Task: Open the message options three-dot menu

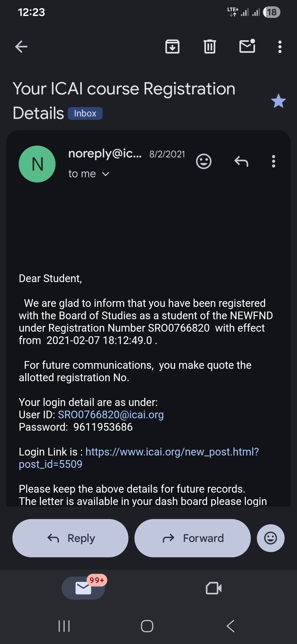Action: (x=273, y=161)
